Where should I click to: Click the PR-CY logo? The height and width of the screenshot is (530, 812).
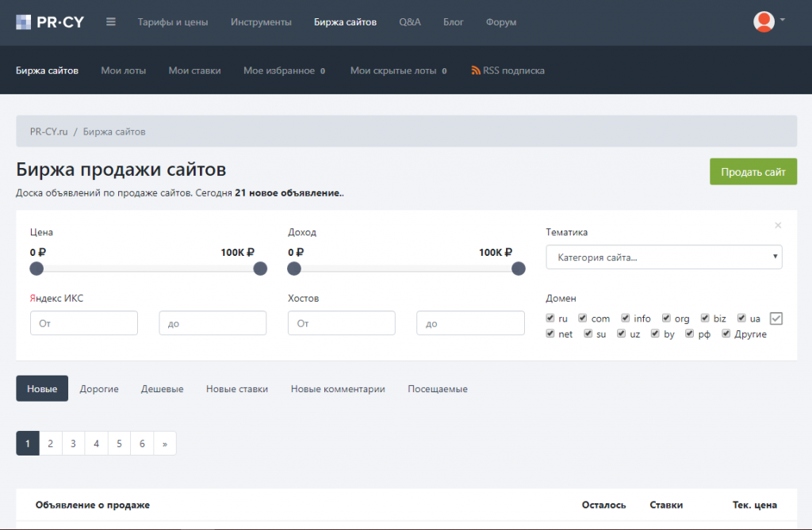50,22
